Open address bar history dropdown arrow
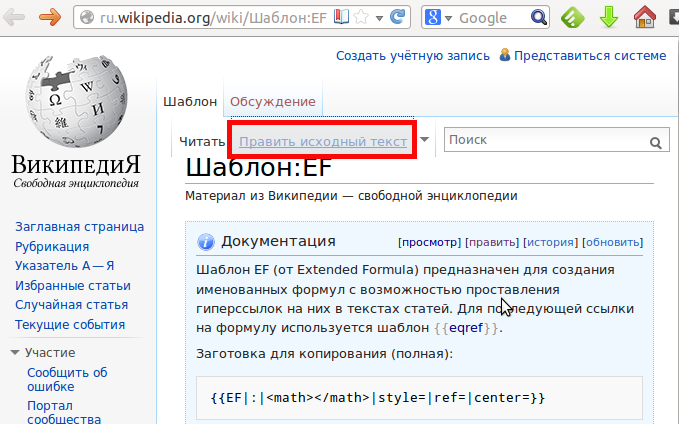The image size is (679, 424). pyautogui.click(x=379, y=18)
